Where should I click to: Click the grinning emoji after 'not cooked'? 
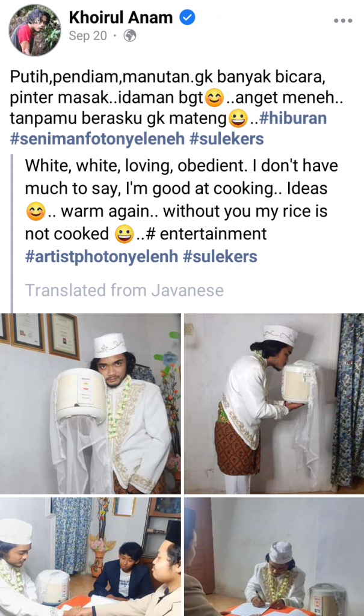(124, 234)
